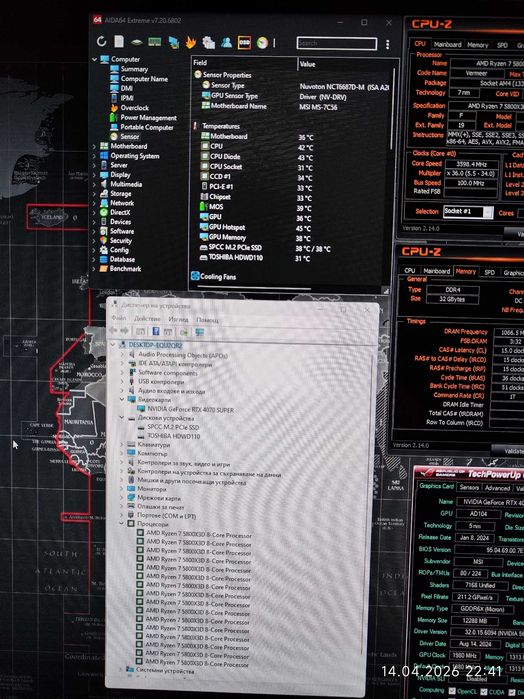Click the green update driver icon in Device Manager

(184, 332)
